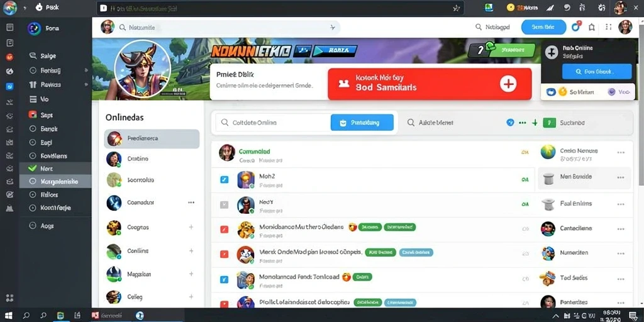Open the Mo sidebar item
The image size is (644, 322).
pos(40,99)
